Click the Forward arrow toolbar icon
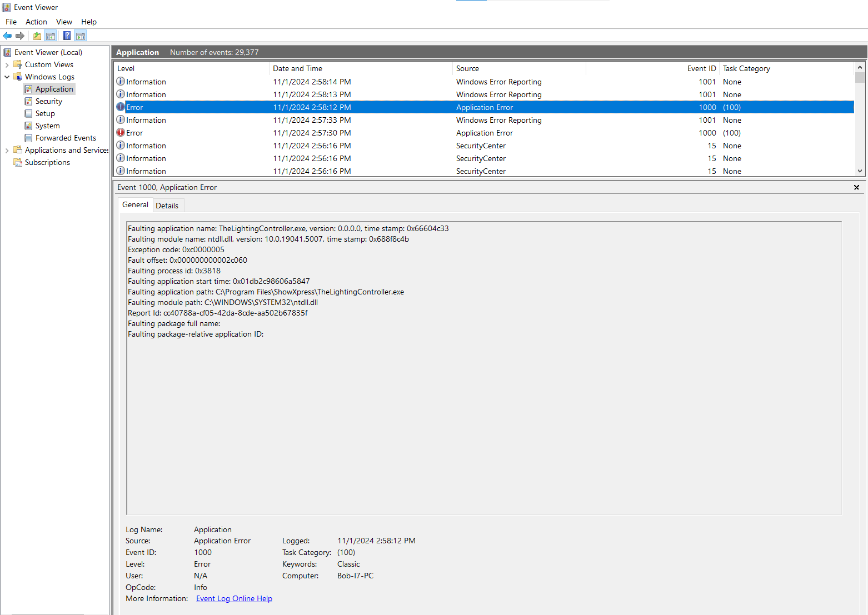The height and width of the screenshot is (615, 868). [x=20, y=36]
